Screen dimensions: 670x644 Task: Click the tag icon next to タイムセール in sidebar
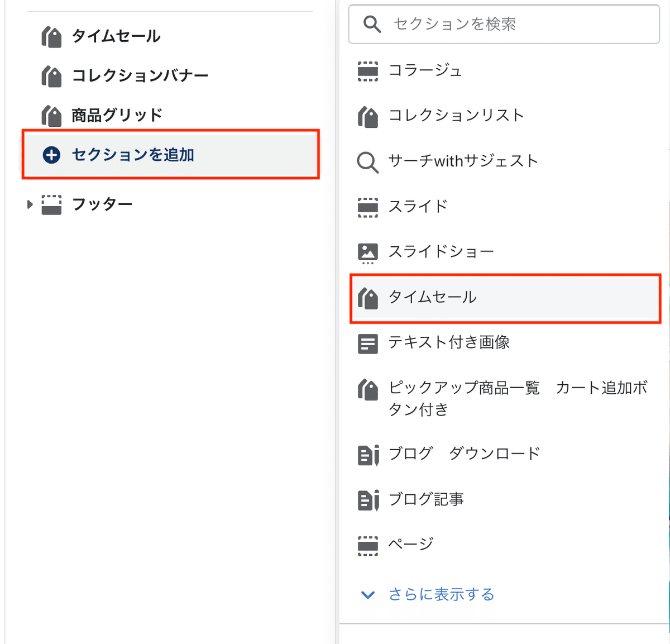pyautogui.click(x=51, y=37)
